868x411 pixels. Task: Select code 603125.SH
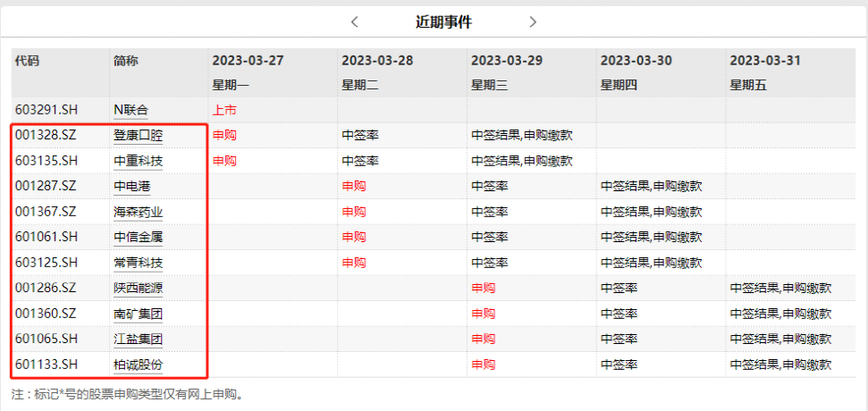coord(46,263)
